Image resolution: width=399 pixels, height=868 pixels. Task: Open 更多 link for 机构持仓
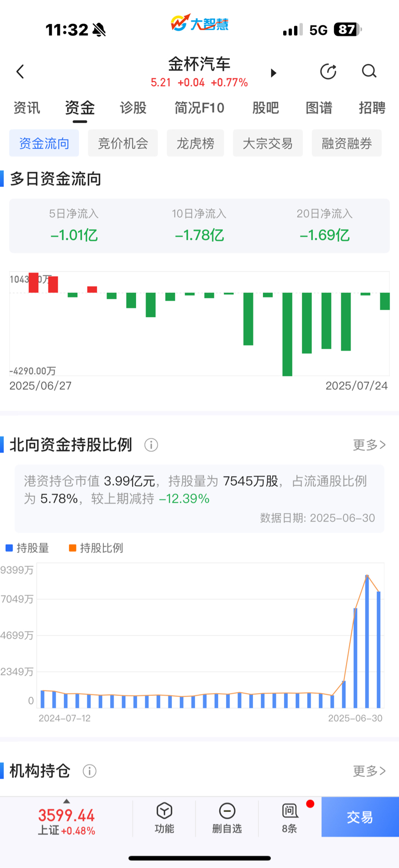coord(369,771)
